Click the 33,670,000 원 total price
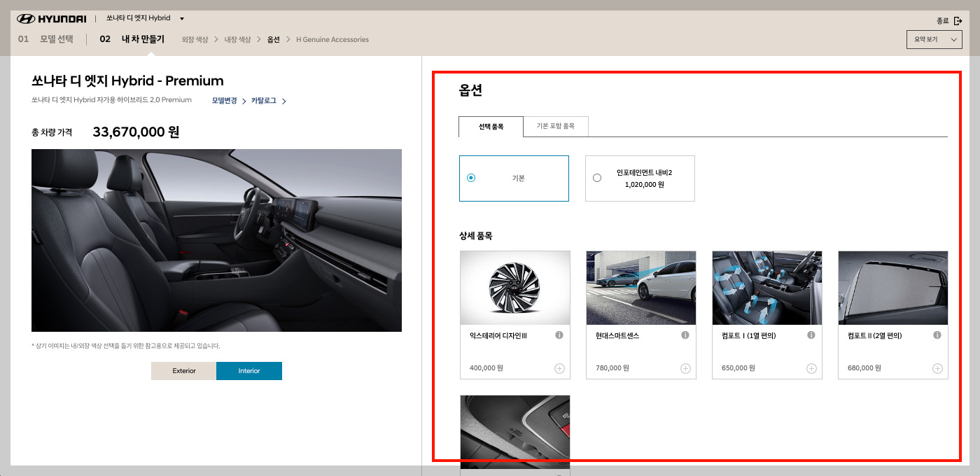Screen dimensions: 980x476 (x=136, y=132)
